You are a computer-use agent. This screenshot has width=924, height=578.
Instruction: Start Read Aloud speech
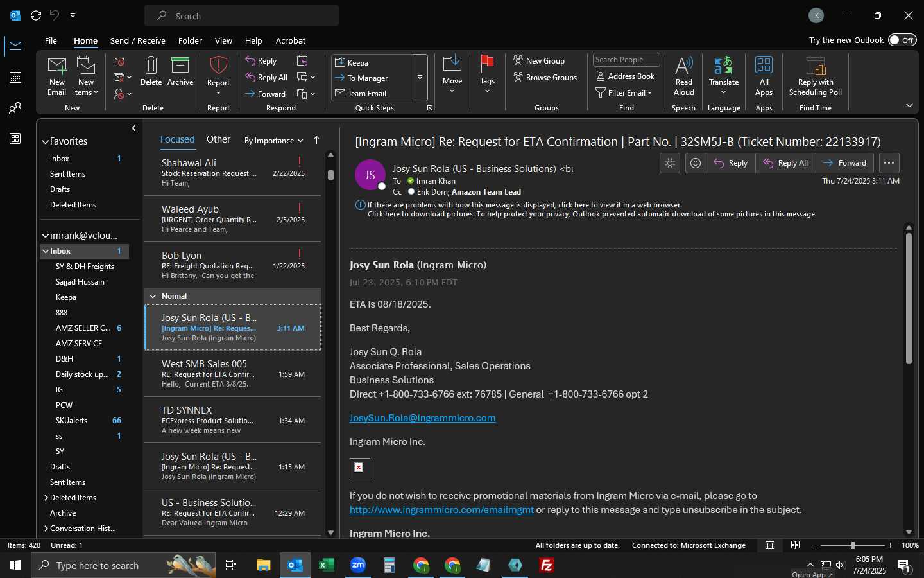point(684,76)
